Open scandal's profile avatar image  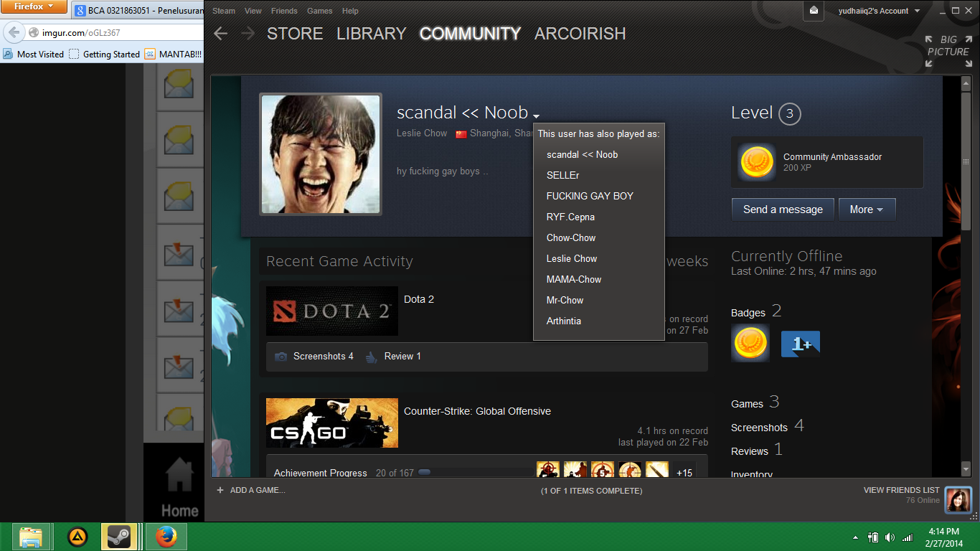pyautogui.click(x=321, y=154)
